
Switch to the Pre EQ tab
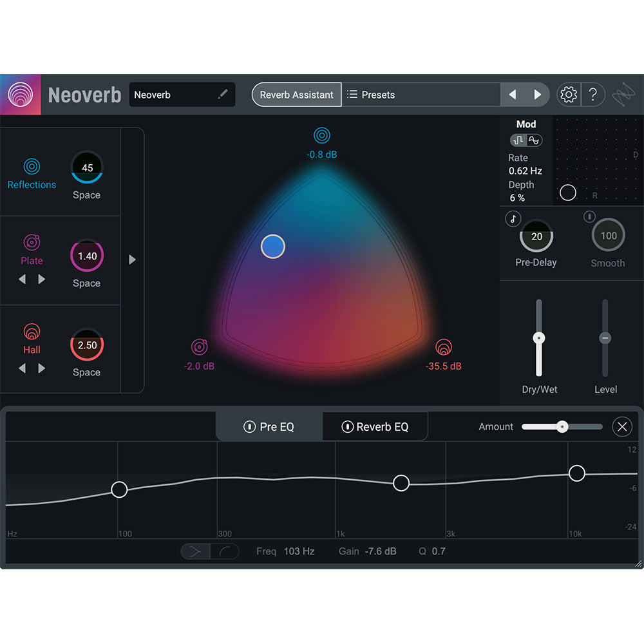(x=269, y=426)
